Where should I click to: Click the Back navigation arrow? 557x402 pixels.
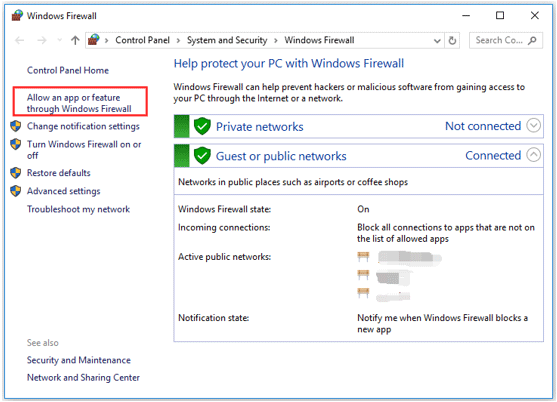(x=20, y=40)
